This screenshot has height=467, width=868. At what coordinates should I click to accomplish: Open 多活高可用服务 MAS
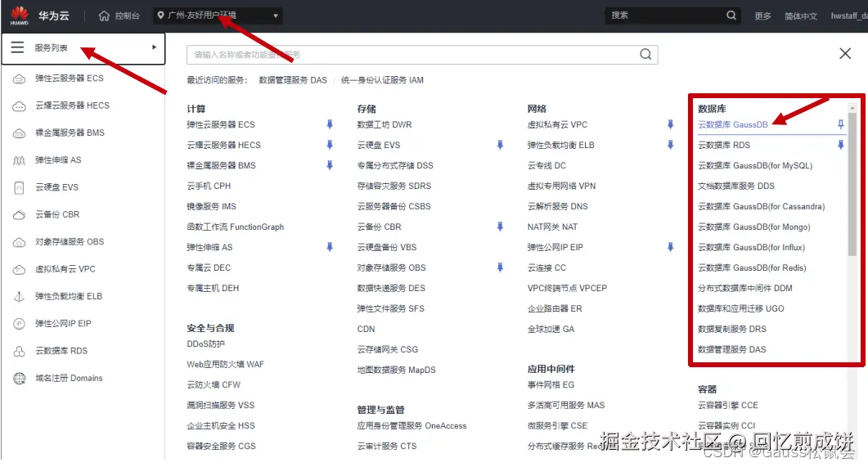[566, 406]
